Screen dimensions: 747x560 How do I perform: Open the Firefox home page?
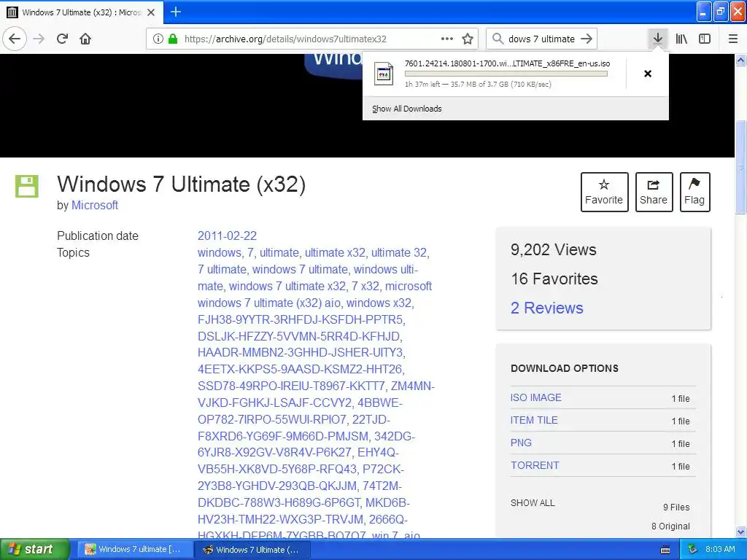(85, 39)
